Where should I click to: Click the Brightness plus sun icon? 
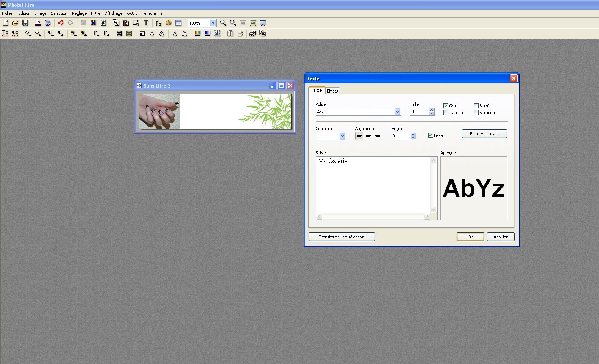38,34
